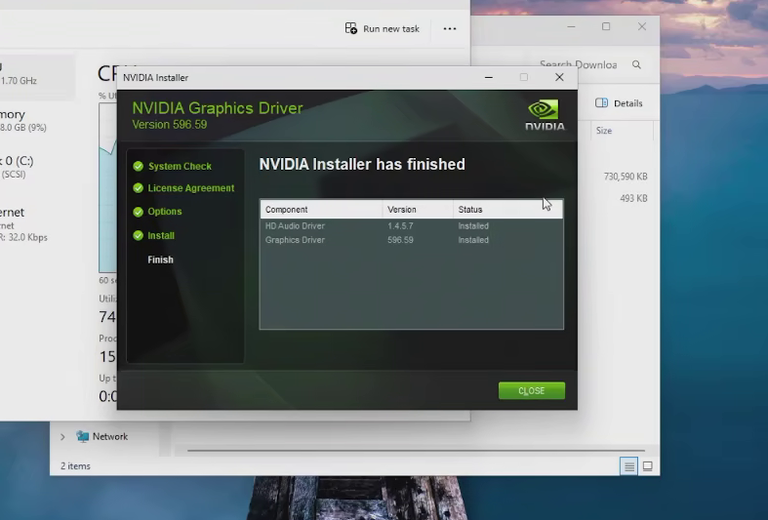The width and height of the screenshot is (768, 520).
Task: Select the Graphics Driver row
Action: pos(411,240)
